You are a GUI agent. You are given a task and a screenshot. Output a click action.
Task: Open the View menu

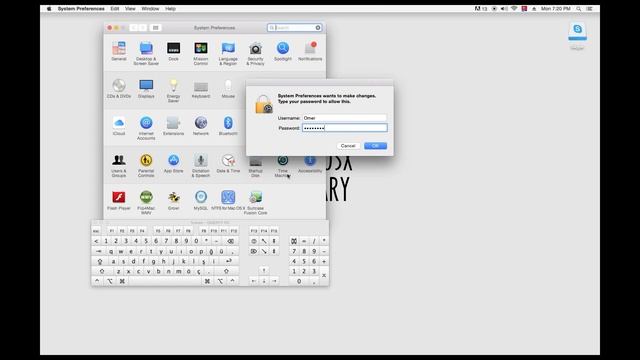pos(130,9)
